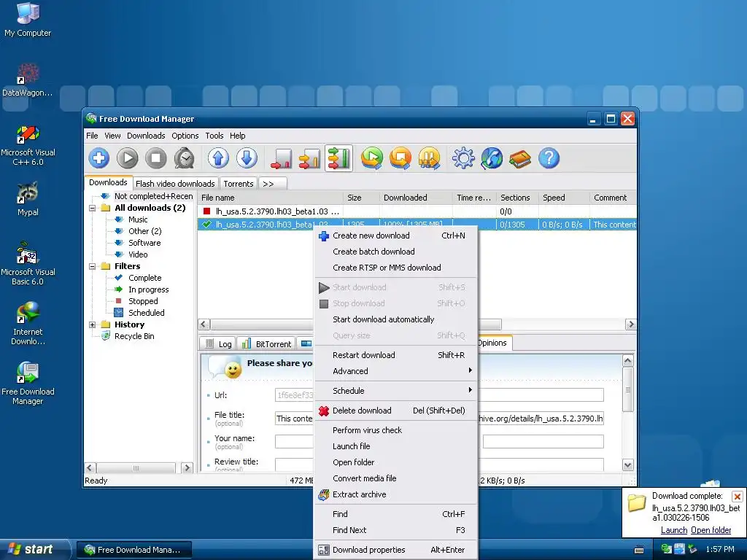Click the globe dial-up connection icon
747x560 pixels.
(492, 158)
